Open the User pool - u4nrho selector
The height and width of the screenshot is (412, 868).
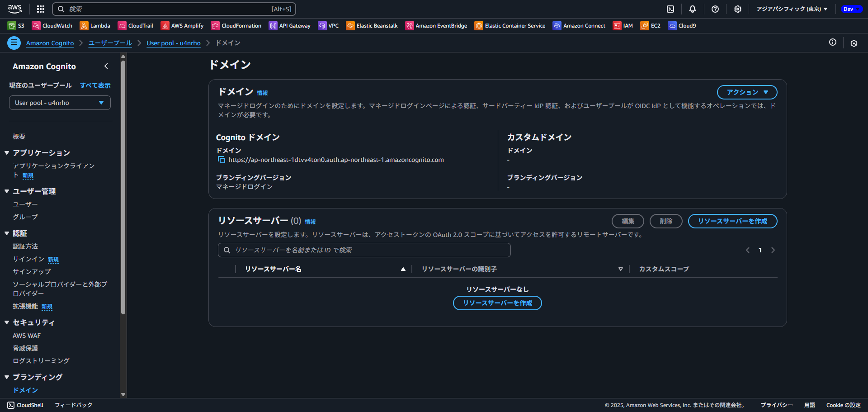[60, 103]
